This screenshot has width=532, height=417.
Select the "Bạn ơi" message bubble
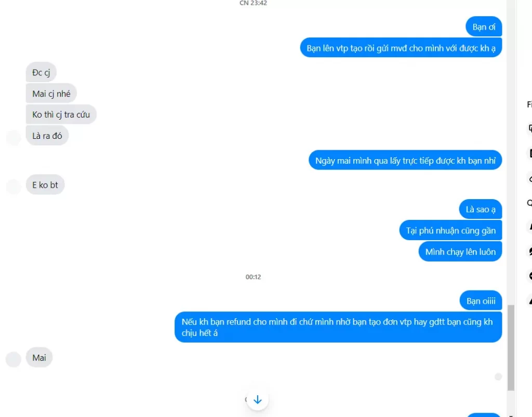pyautogui.click(x=484, y=27)
